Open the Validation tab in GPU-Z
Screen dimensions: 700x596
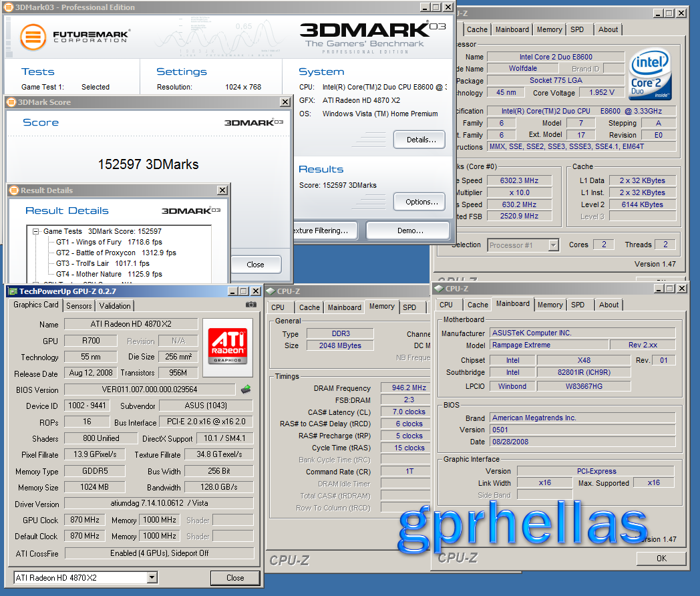pos(114,306)
